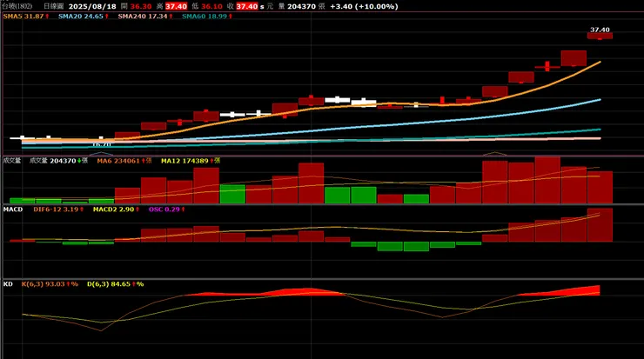Screen dimensions: 644x359
Task: Click the KD panel title
Action: pos(8,284)
